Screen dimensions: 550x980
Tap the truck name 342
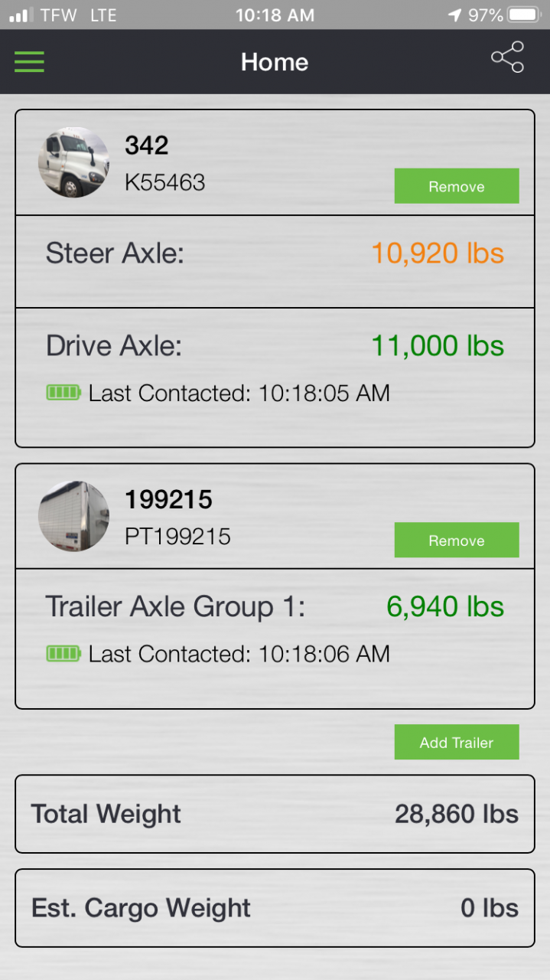[x=147, y=145]
